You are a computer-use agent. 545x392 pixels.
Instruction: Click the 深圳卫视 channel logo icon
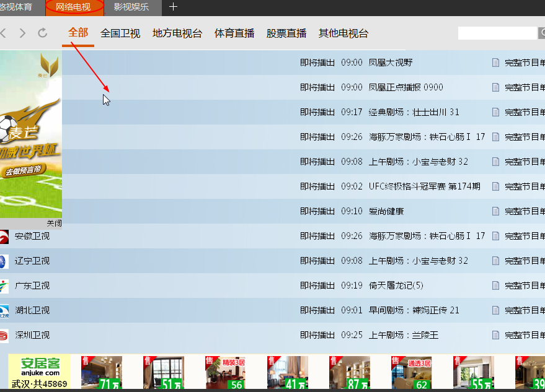4,335
